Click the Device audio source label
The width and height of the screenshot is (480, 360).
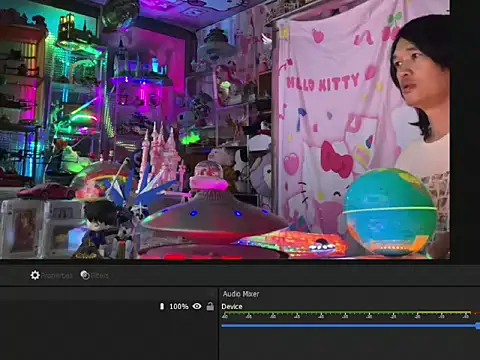pyautogui.click(x=232, y=306)
